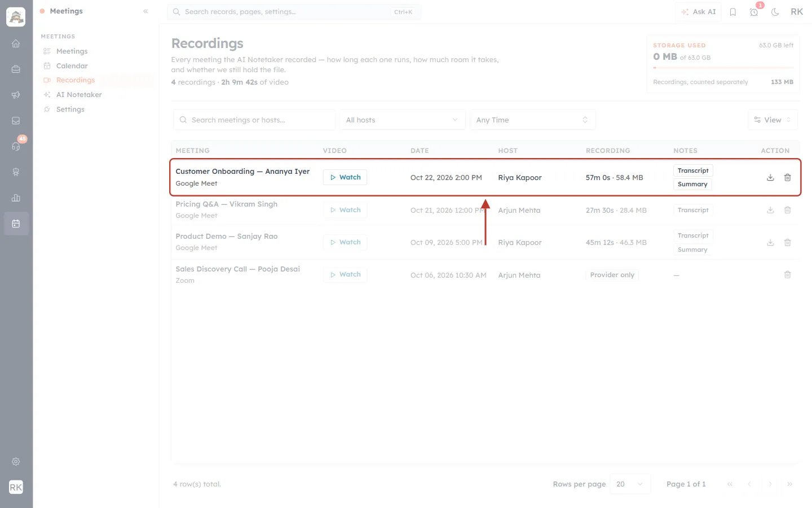Open Calendar in sidebar
The width and height of the screenshot is (812, 508).
point(72,66)
